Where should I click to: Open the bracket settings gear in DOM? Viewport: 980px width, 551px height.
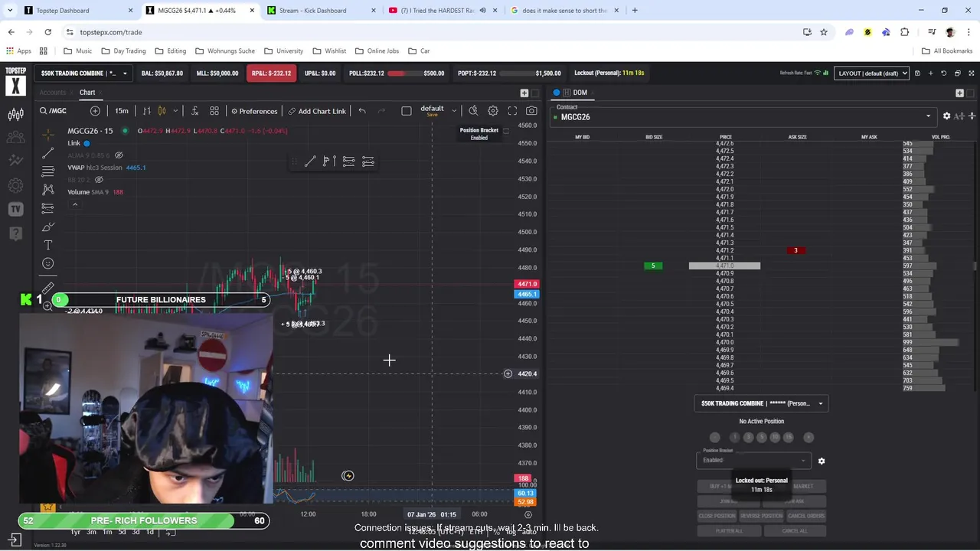[x=822, y=461]
